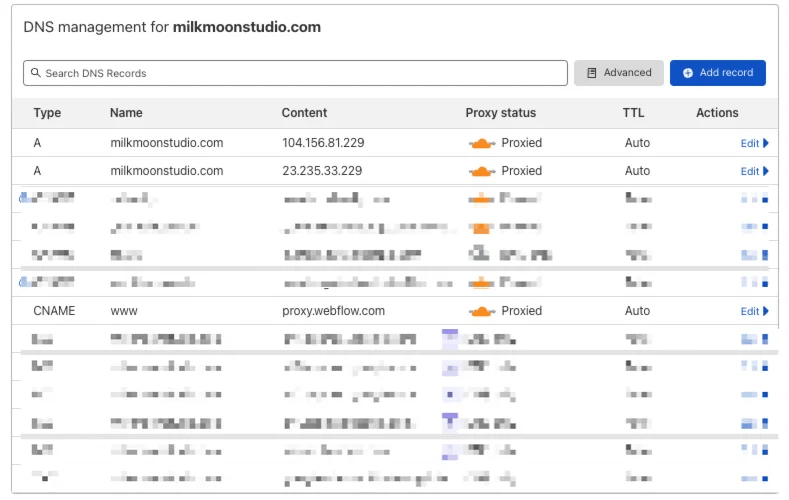Click the www name cell
789x500 pixels.
tap(124, 311)
